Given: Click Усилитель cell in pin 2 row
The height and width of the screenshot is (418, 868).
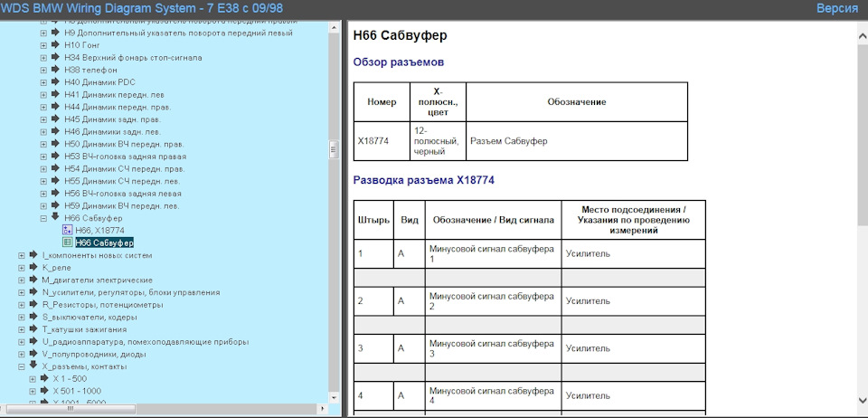Looking at the screenshot, I should click(x=633, y=301).
